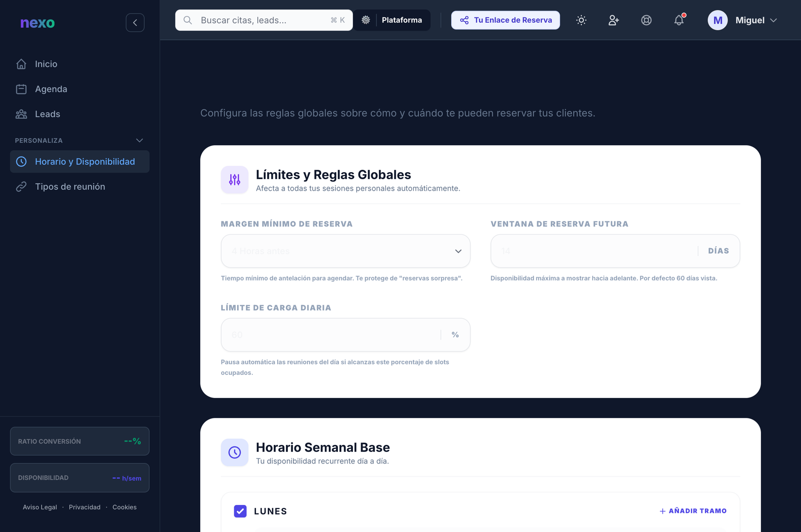Screen dimensions: 801x532
Task: Click the sliders icon on Límites y Reglas Globales
Action: click(234, 179)
